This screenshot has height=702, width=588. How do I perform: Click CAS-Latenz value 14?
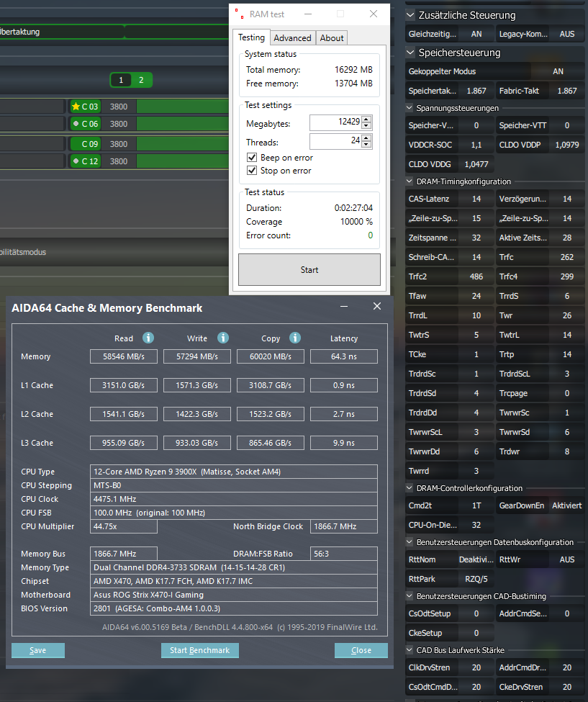point(476,199)
